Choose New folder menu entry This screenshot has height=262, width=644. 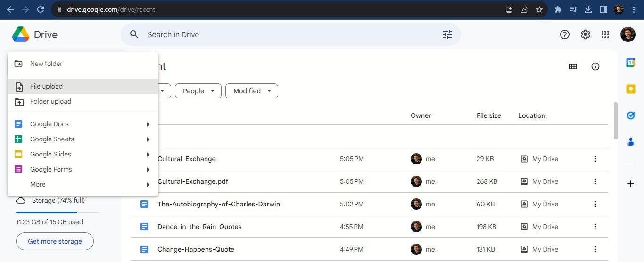point(46,64)
